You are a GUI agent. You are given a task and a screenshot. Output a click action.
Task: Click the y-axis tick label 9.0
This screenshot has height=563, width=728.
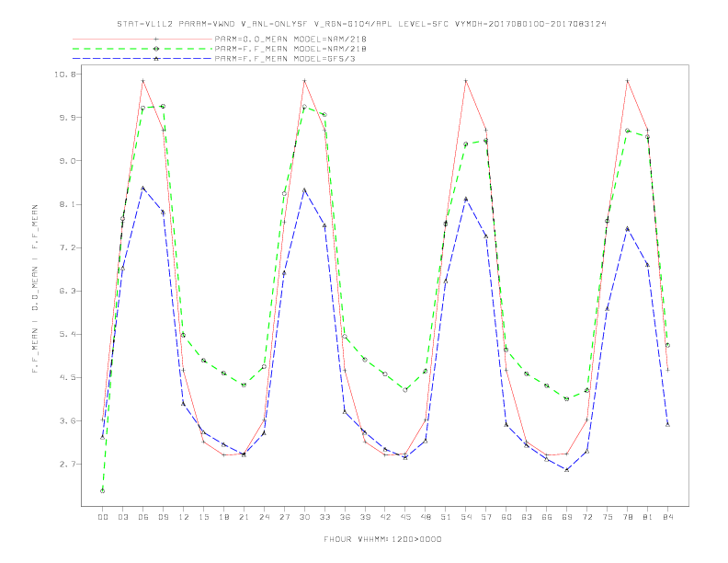67,161
